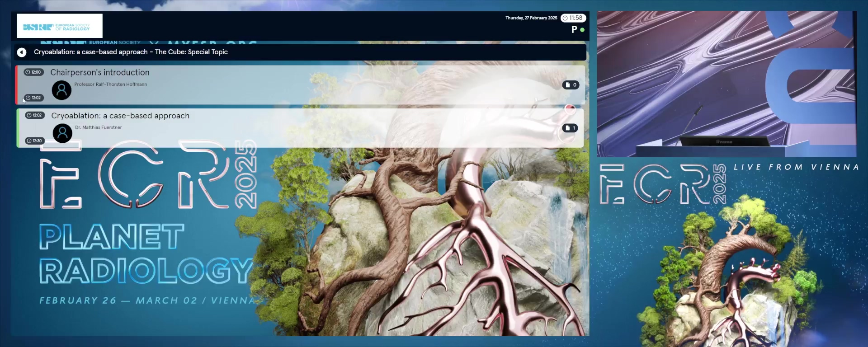Click the 12:30 end time badge
The width and height of the screenshot is (868, 347).
coord(34,141)
